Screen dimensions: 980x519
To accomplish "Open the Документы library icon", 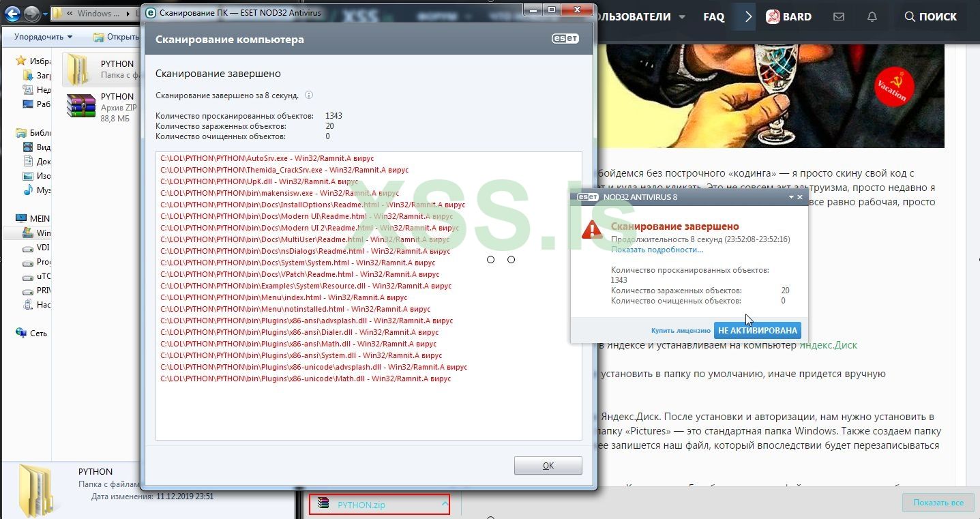I will point(28,162).
